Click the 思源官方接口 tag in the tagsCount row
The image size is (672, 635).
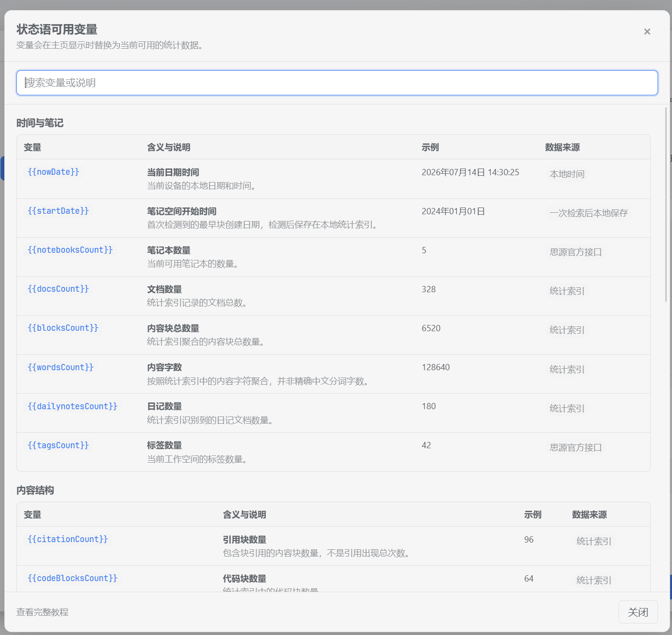click(x=576, y=448)
